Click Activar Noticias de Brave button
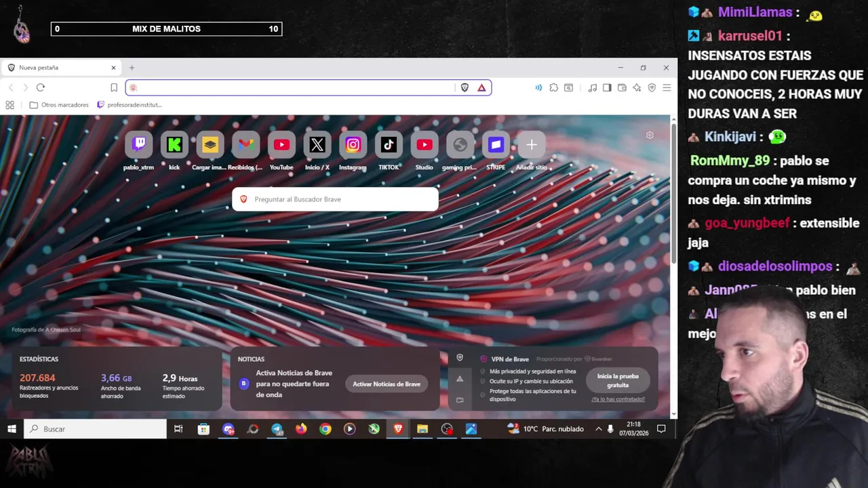This screenshot has width=868, height=488. pos(387,384)
